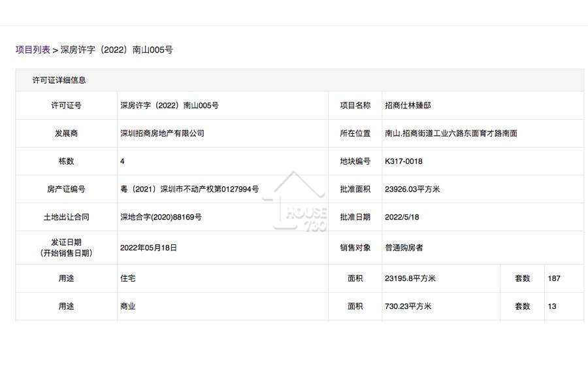Image resolution: width=588 pixels, height=392 pixels.
Task: Click the 套数 label beside 187
Action: [x=523, y=278]
